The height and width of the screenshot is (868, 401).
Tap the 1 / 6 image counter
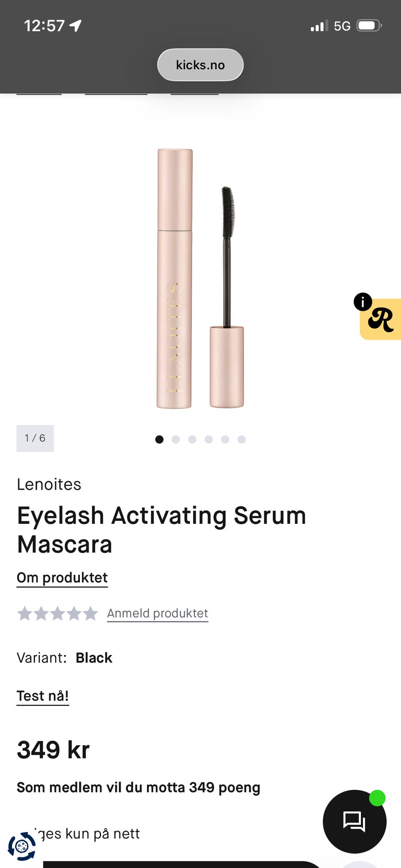point(35,438)
